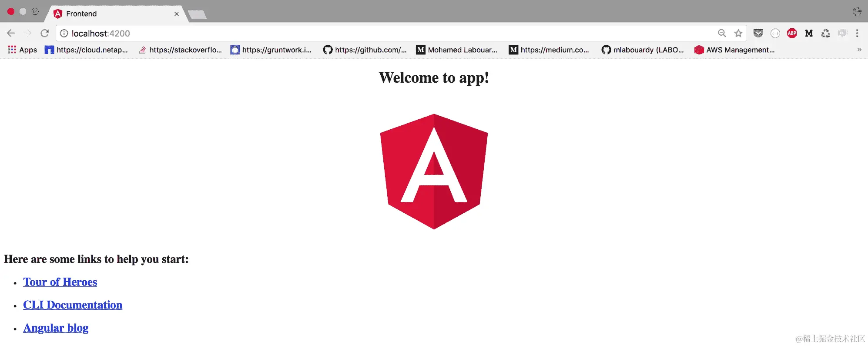868x346 pixels.
Task: Click the greyed-out extension icon
Action: 843,33
